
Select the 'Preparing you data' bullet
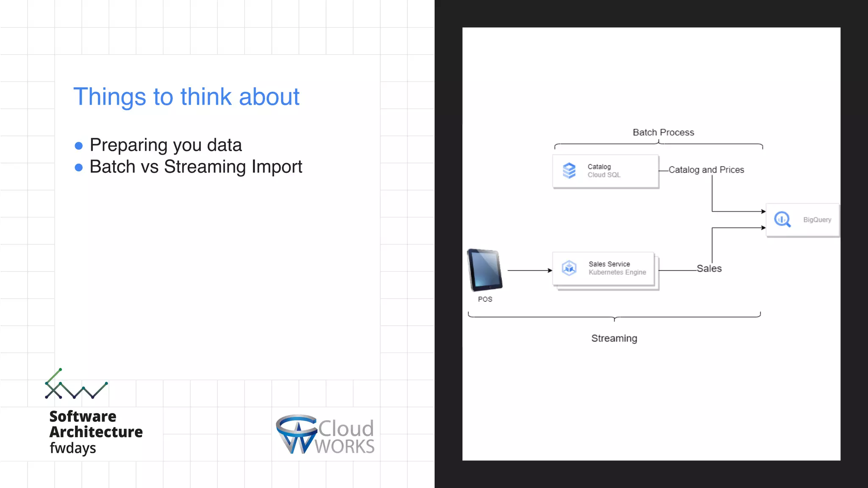(166, 145)
